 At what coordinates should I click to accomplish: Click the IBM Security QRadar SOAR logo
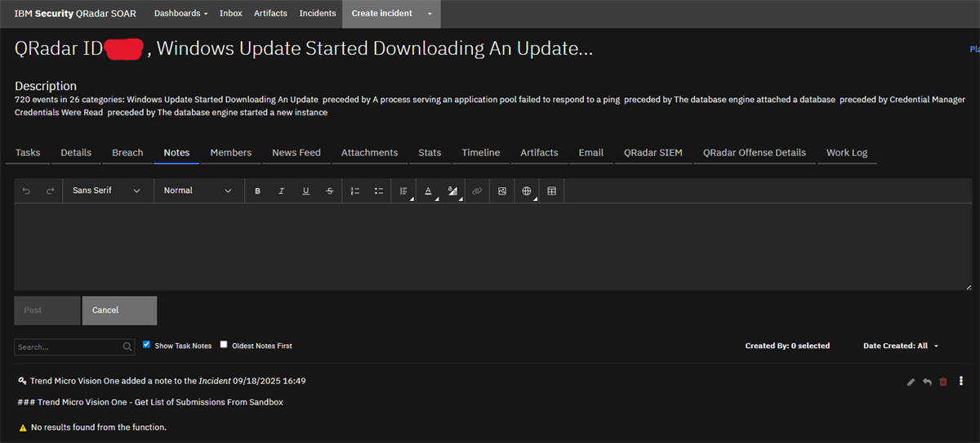click(x=75, y=13)
